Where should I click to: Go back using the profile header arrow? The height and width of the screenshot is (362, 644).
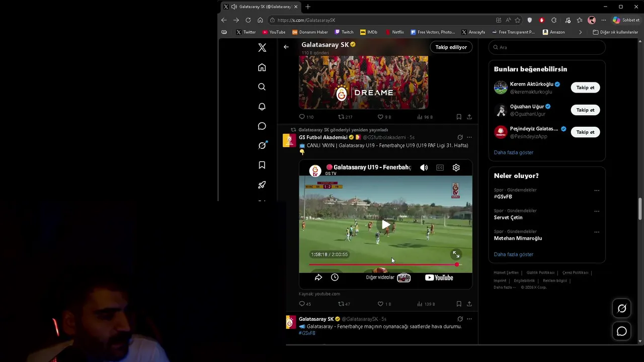[286, 47]
